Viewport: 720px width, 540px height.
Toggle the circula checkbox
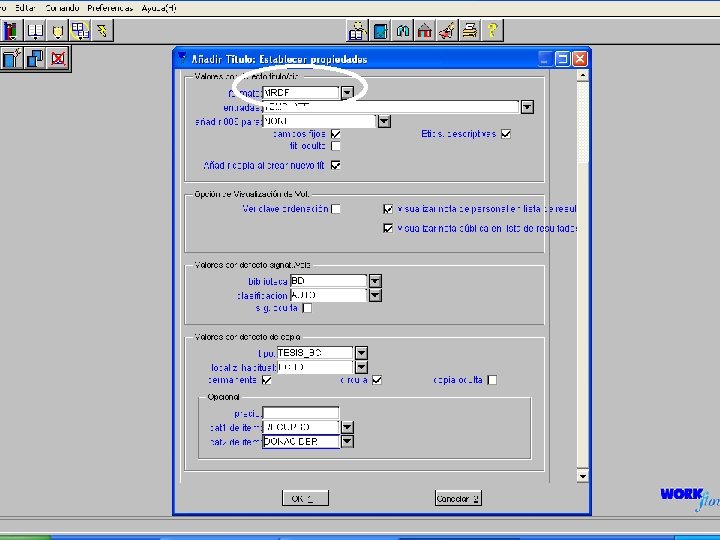[x=377, y=380]
